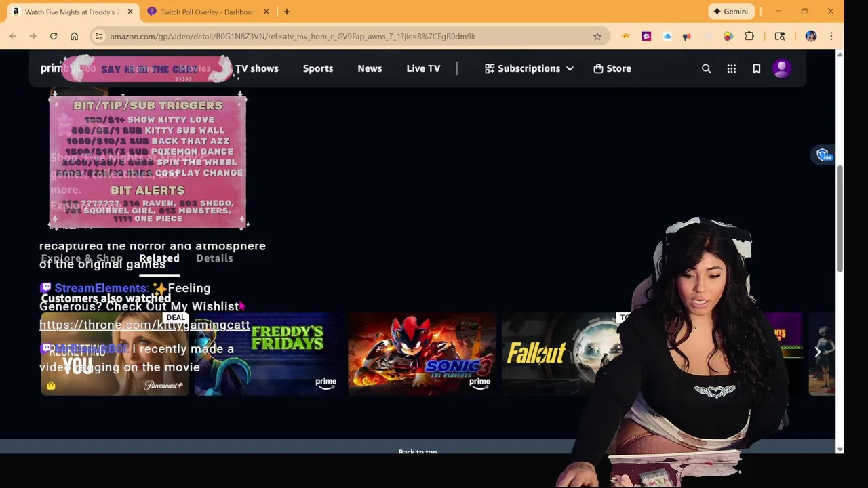Open the tab search side panel icon

point(780,36)
